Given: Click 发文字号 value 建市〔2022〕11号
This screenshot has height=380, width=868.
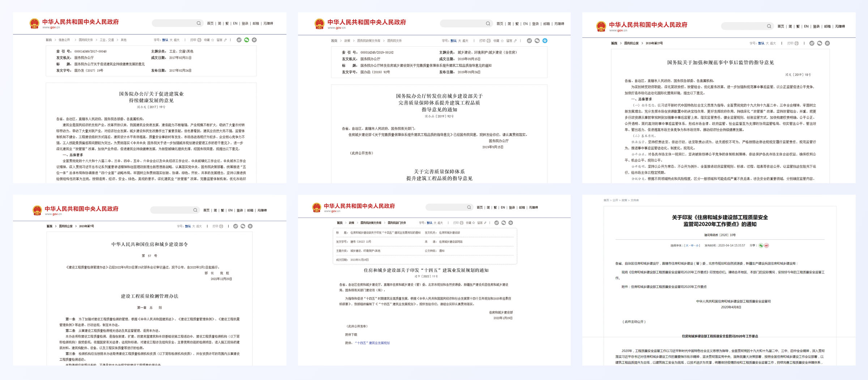Looking at the screenshot, I should tap(361, 242).
